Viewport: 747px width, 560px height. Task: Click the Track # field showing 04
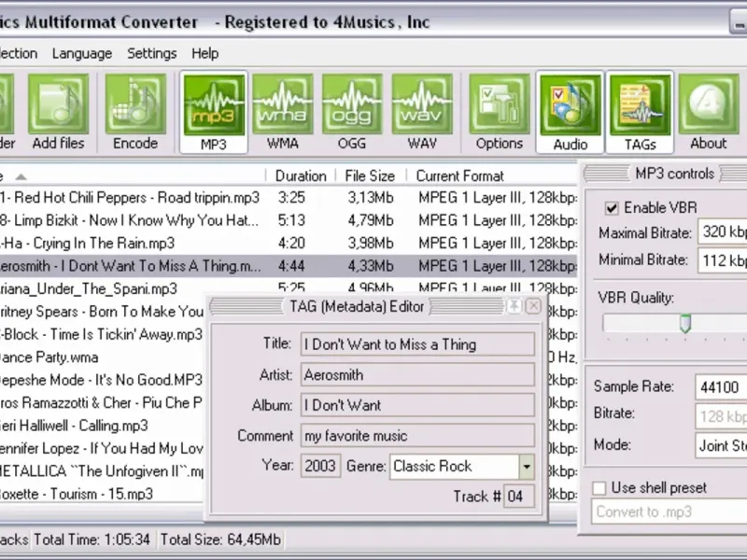coord(519,497)
